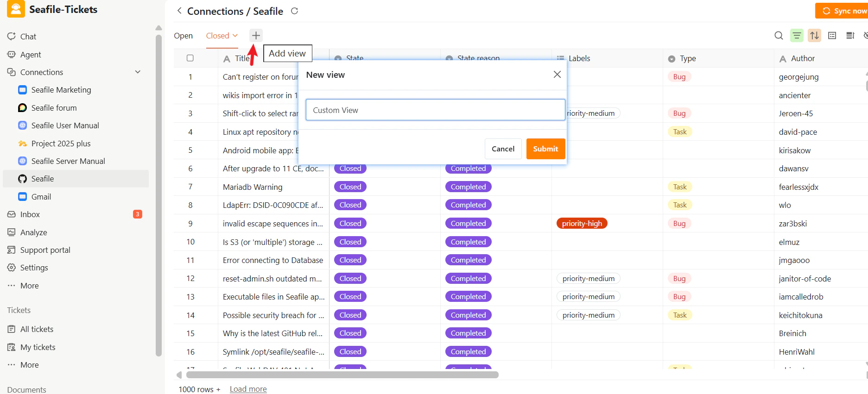Click Completed reason in row 15
Image resolution: width=868 pixels, height=394 pixels.
point(468,333)
